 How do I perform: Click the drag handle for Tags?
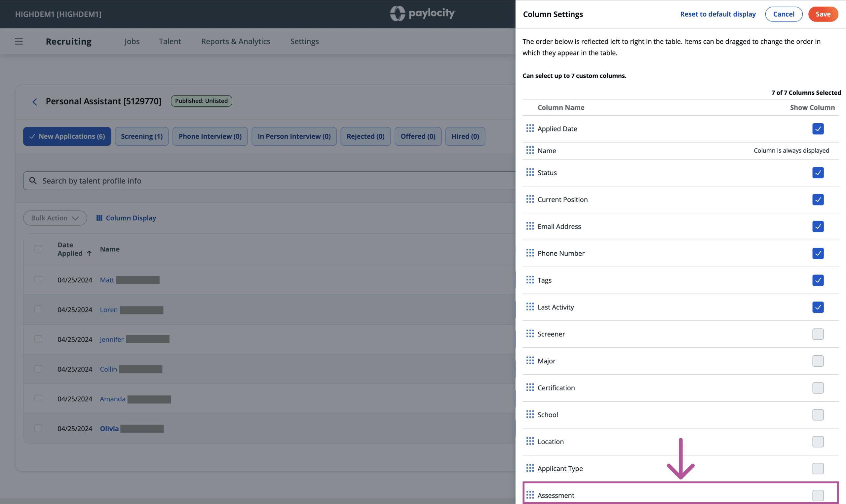coord(530,279)
